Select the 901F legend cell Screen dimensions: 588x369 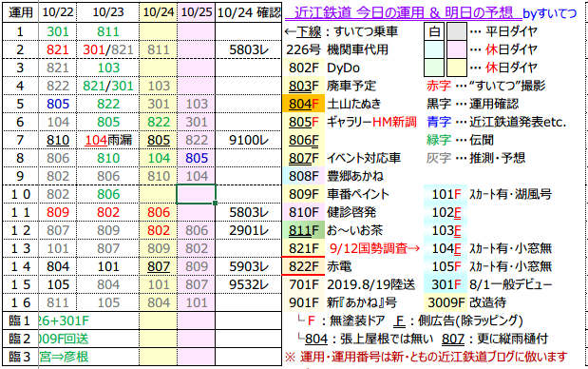(x=303, y=302)
